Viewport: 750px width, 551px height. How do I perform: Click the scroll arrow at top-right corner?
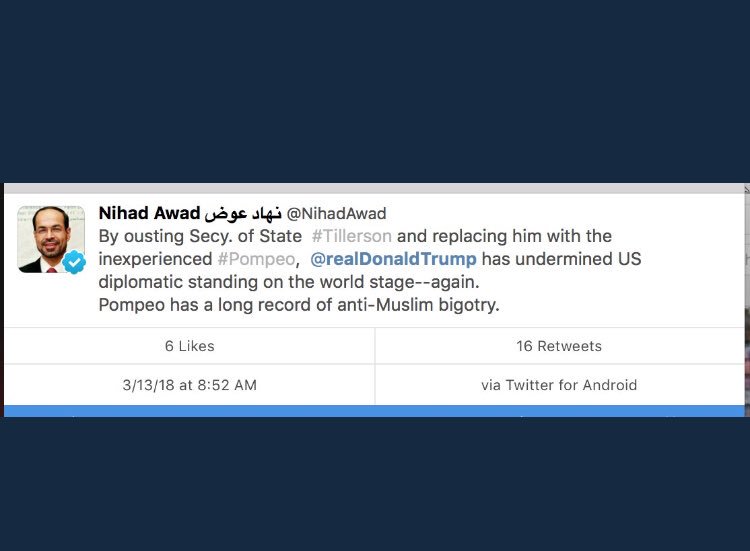tap(746, 188)
